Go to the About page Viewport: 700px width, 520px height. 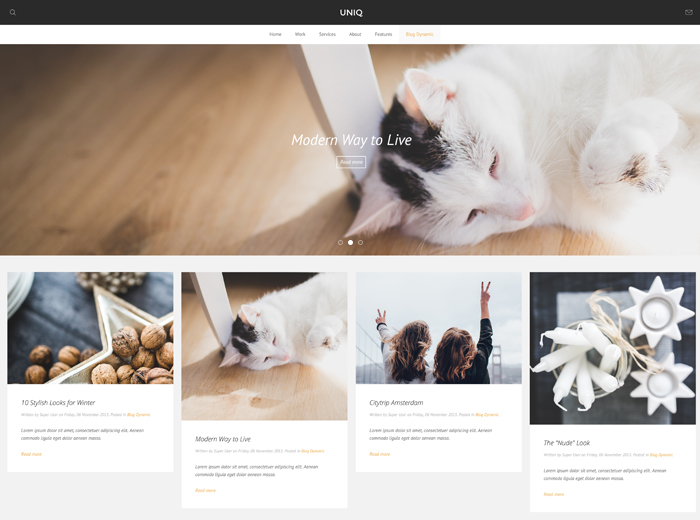pyautogui.click(x=355, y=34)
